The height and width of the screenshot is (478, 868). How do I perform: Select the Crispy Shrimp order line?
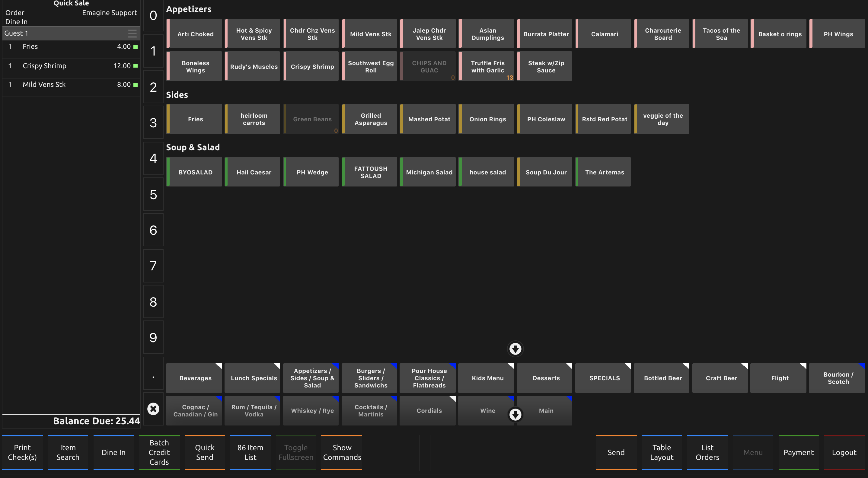[67, 66]
